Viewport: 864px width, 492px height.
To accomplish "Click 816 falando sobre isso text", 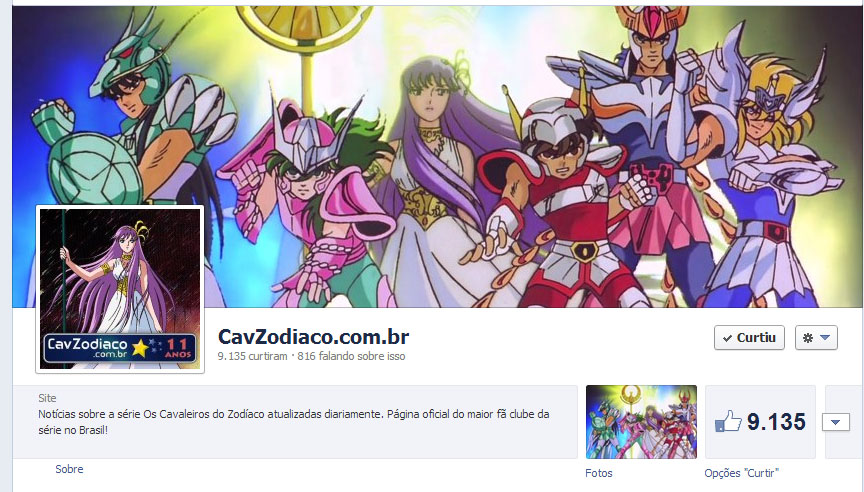I will tap(351, 356).
